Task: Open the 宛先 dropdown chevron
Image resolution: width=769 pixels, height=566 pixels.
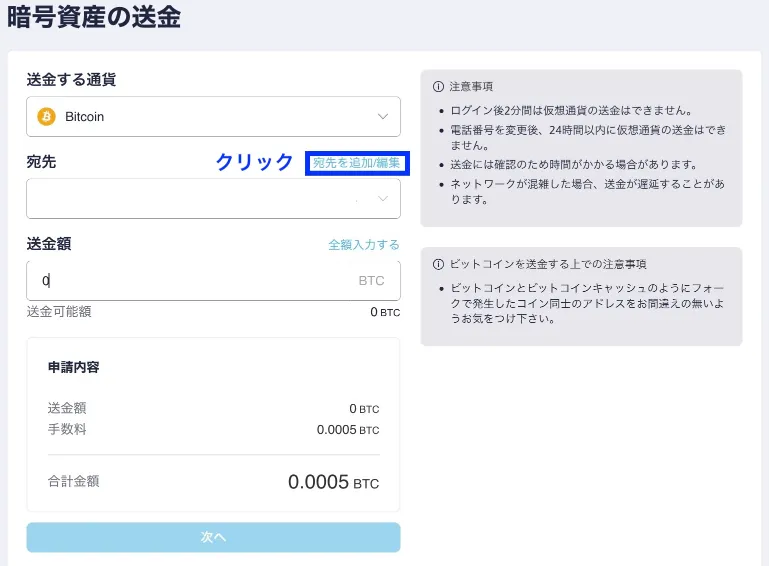Action: pyautogui.click(x=383, y=198)
